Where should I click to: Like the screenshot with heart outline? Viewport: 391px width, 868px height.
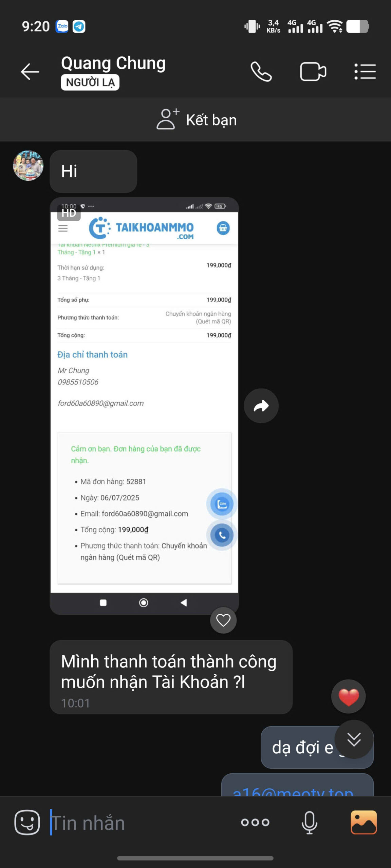(223, 620)
